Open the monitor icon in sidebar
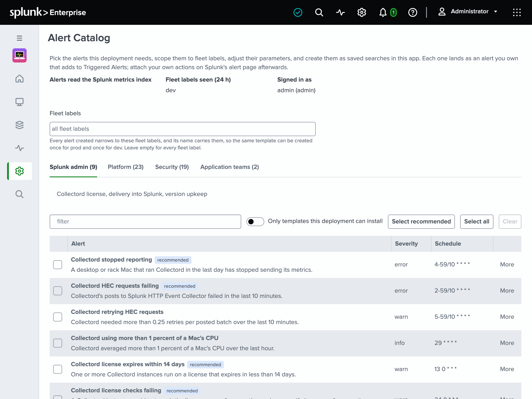The width and height of the screenshot is (532, 399). [20, 102]
